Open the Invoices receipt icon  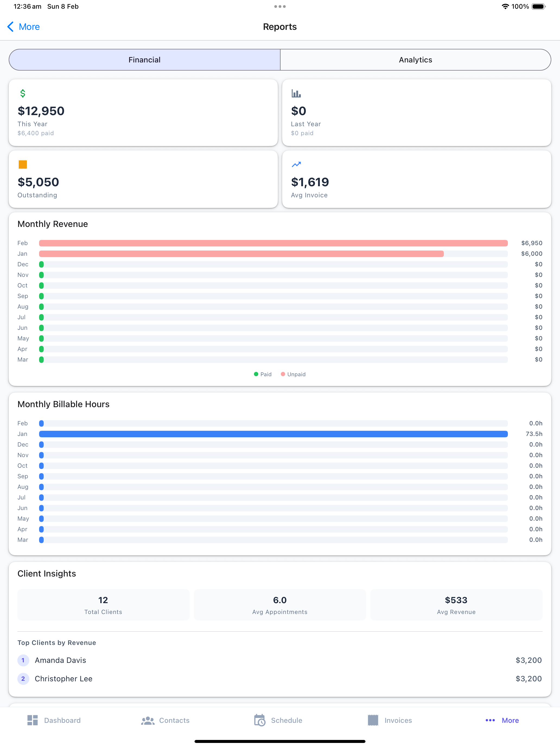coord(373,720)
